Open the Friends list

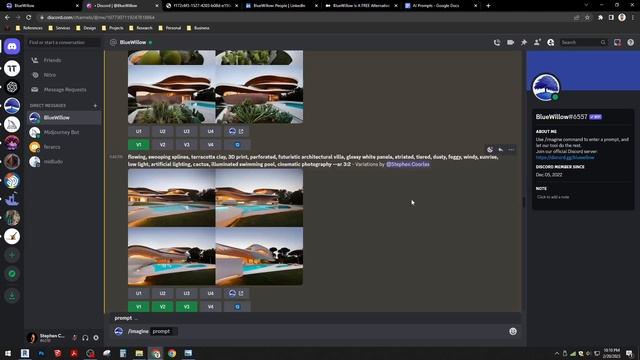click(x=63, y=60)
